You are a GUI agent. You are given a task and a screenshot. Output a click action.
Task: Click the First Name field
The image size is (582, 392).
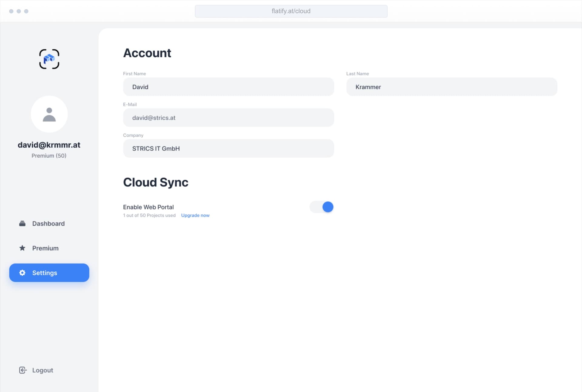(228, 87)
